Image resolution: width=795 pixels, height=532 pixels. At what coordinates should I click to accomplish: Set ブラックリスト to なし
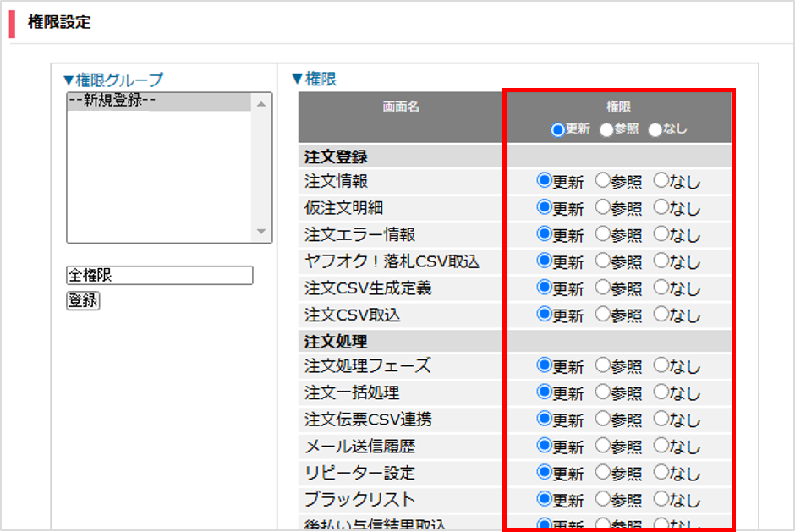point(661,499)
